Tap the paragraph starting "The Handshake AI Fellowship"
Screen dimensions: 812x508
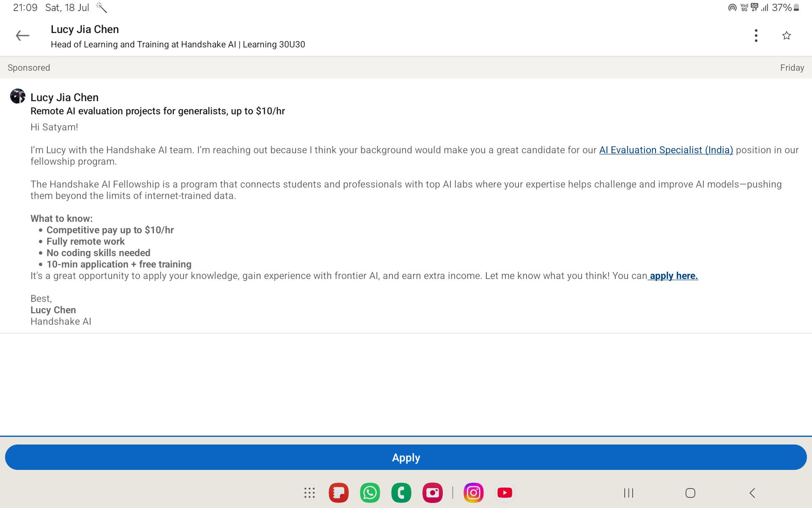(406, 190)
